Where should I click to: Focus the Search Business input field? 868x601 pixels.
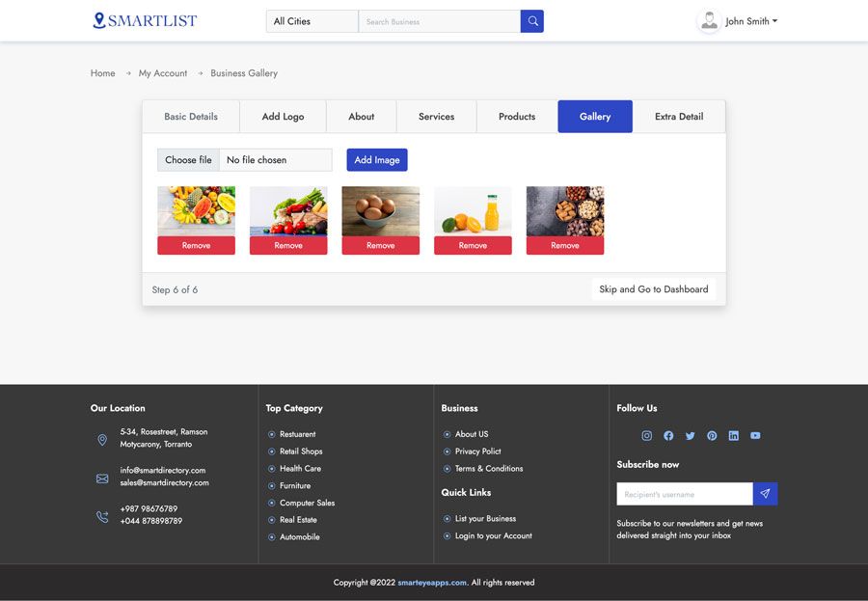click(440, 21)
